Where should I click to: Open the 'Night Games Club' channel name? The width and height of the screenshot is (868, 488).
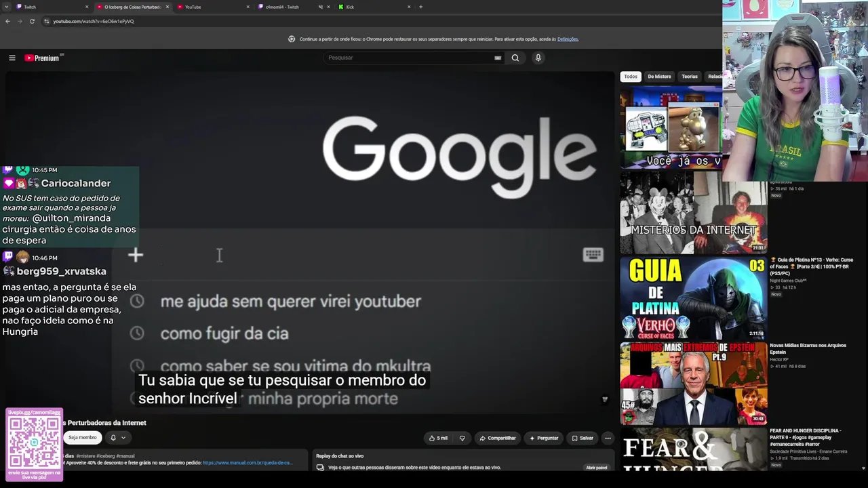[788, 281]
